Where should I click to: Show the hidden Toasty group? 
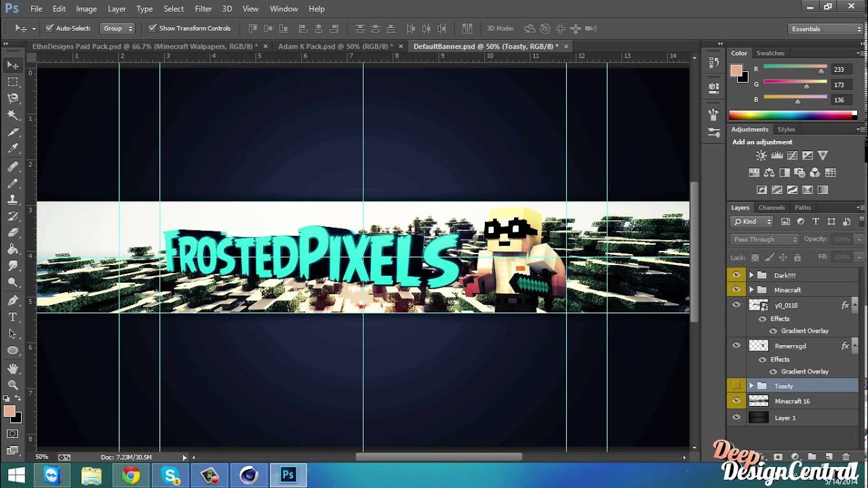(736, 386)
